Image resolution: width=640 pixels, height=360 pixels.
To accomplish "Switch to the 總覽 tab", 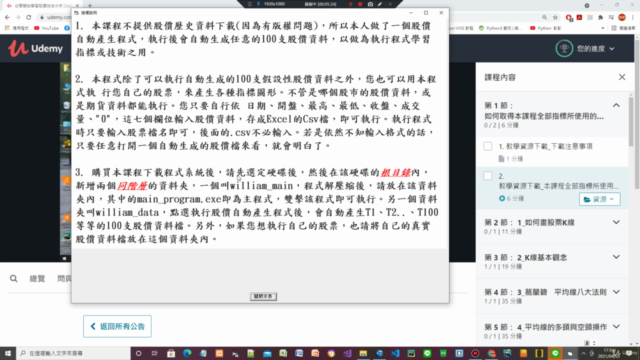I will [37, 279].
